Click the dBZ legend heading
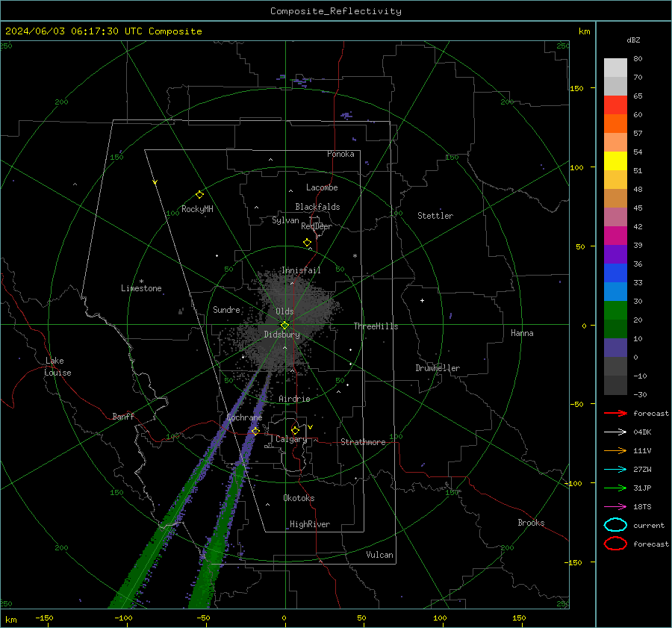Viewport: 672px width, 628px height. [x=633, y=40]
